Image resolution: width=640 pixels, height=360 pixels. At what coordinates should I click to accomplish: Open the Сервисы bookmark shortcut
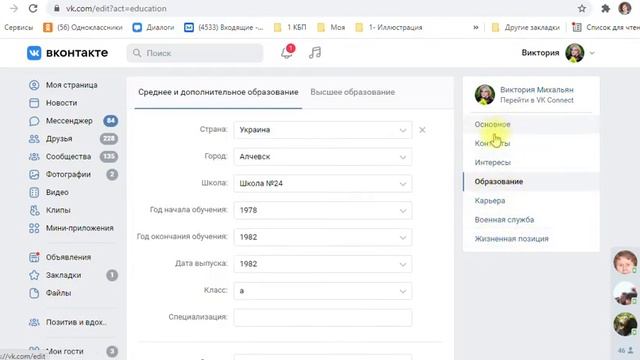(x=18, y=27)
